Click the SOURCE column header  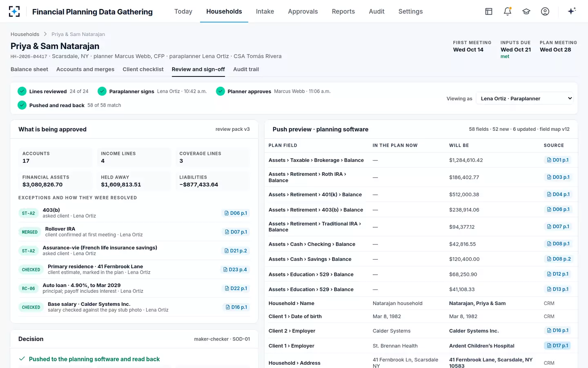(554, 145)
